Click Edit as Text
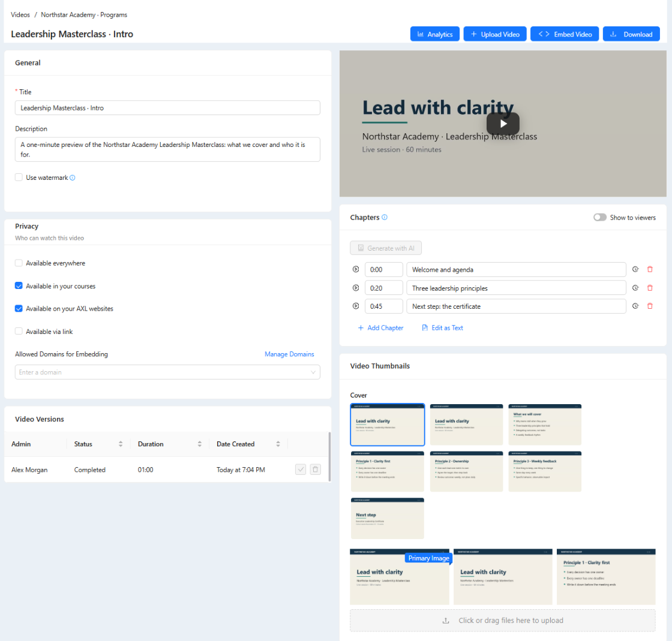This screenshot has width=672, height=641. click(x=443, y=327)
